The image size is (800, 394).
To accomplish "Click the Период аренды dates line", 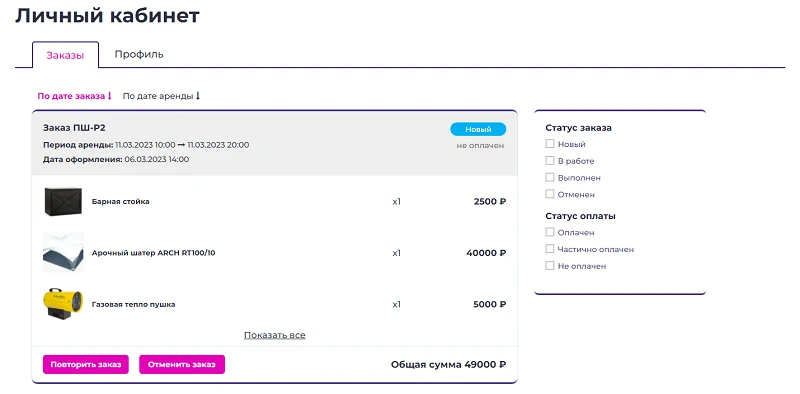I will 146,145.
